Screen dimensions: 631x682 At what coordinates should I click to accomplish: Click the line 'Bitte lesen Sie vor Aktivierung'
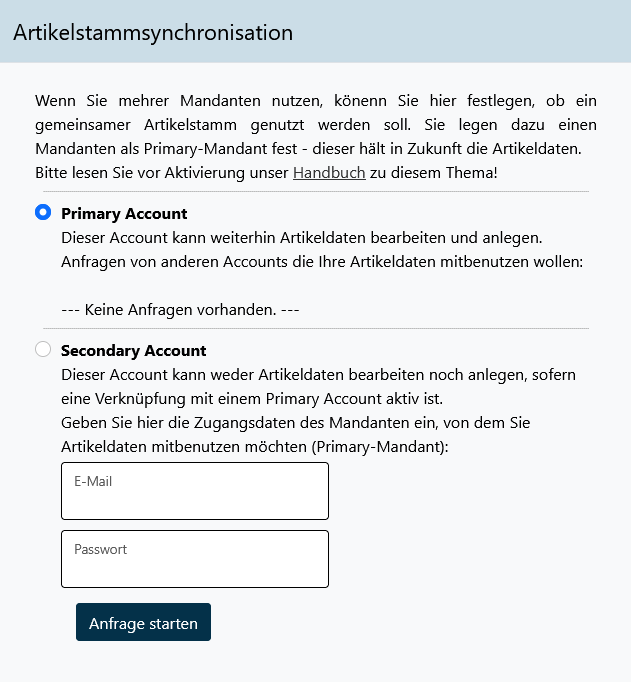pyautogui.click(x=160, y=173)
